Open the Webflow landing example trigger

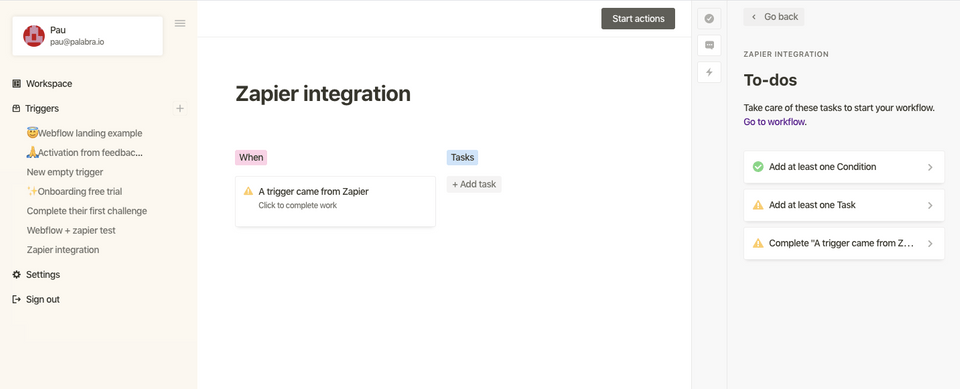tap(84, 133)
